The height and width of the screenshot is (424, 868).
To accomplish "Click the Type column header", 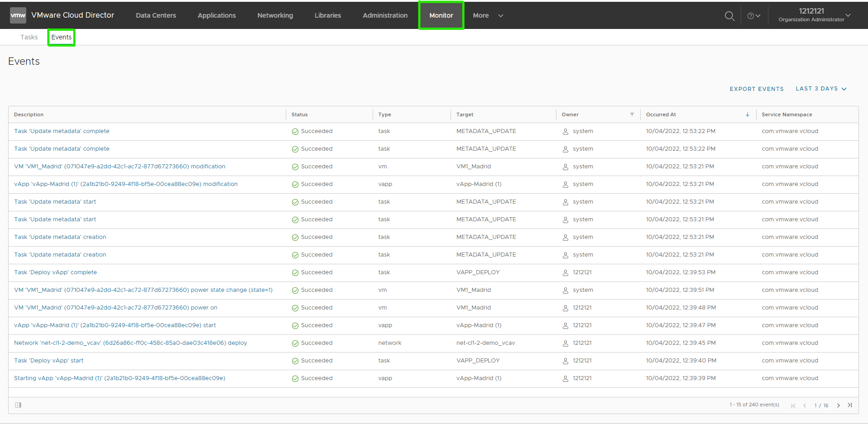I will [384, 114].
